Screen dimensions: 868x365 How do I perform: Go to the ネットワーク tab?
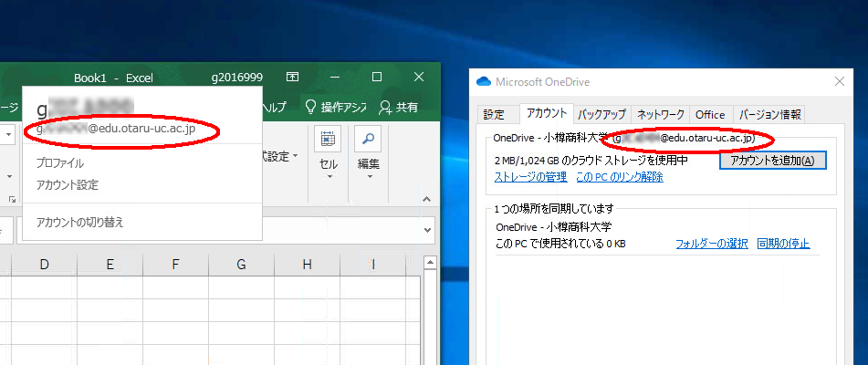click(660, 115)
